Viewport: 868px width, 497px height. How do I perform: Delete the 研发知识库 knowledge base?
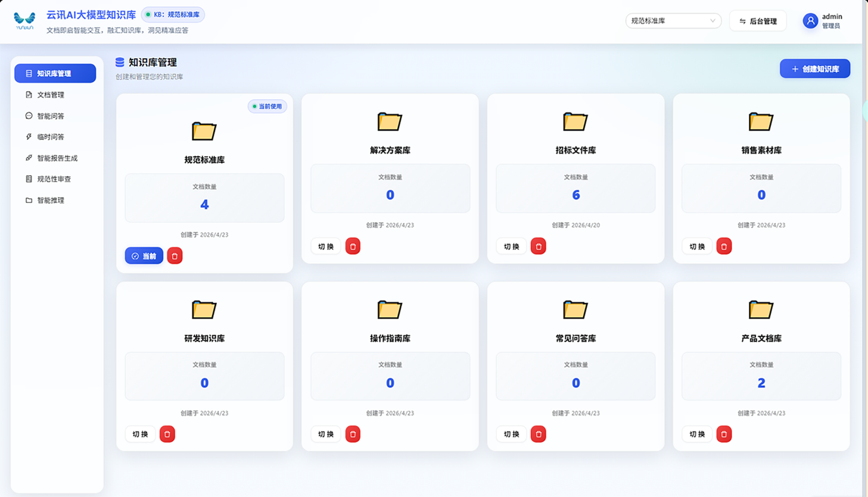point(167,434)
